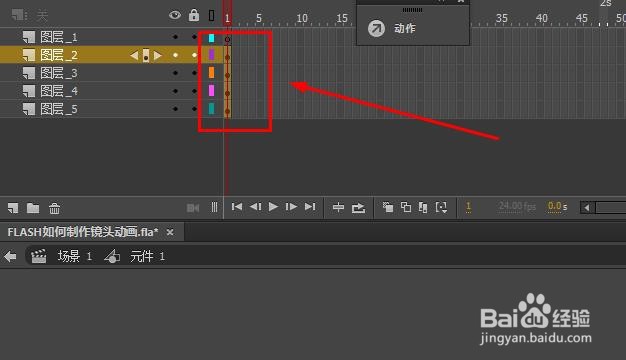This screenshot has width=626, height=360.
Task: Create a new layer folder
Action: [x=33, y=208]
